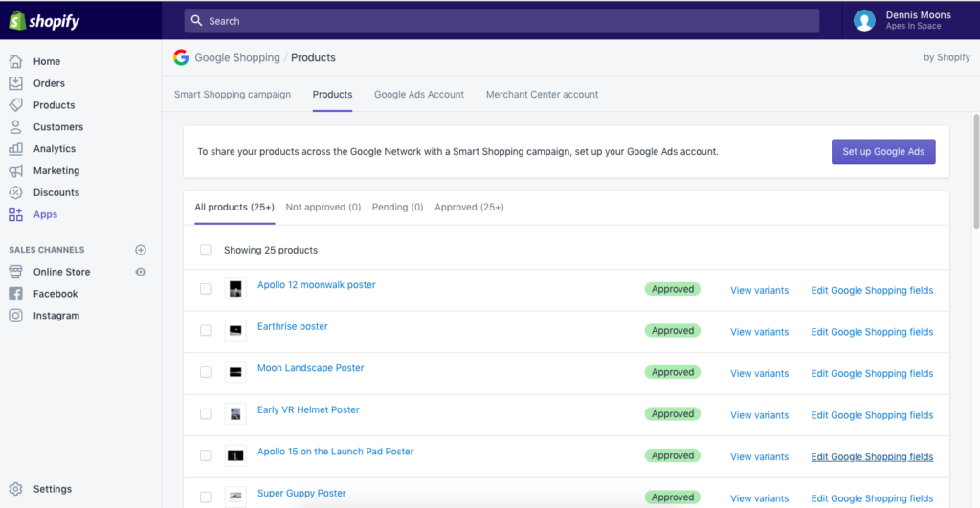
Task: Select the Products tab
Action: [x=332, y=95]
